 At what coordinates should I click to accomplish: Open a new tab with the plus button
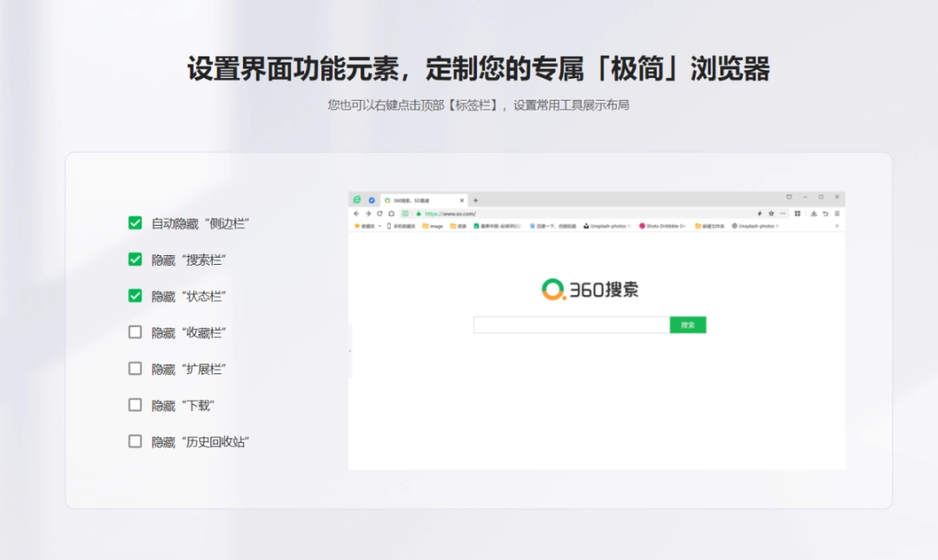point(475,199)
